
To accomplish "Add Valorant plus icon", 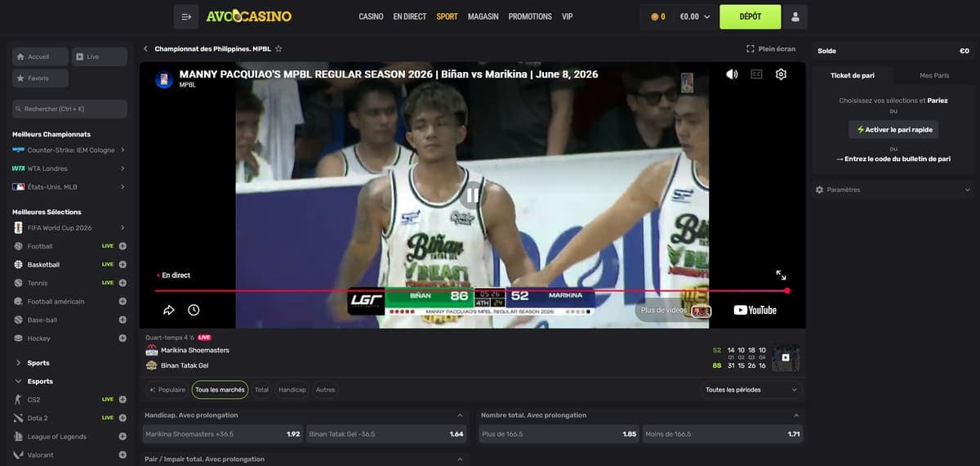I will (x=122, y=455).
